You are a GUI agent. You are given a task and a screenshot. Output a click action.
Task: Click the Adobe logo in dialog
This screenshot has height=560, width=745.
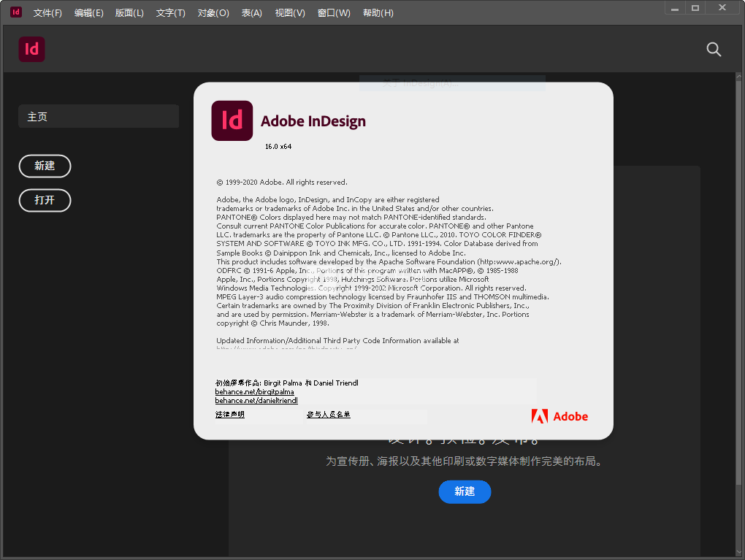559,416
